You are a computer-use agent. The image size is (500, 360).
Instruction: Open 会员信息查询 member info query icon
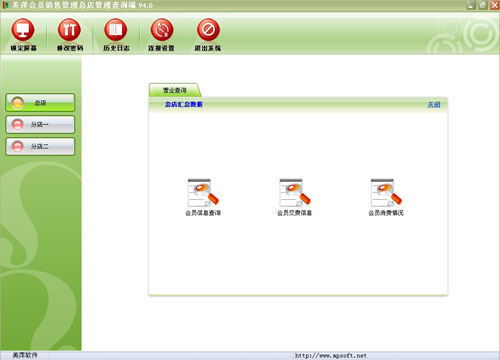point(203,193)
